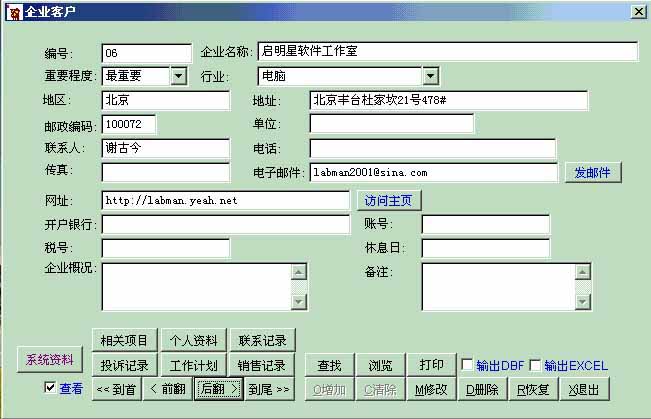Image resolution: width=651 pixels, height=419 pixels.
Task: Open 系统资料 button
Action: point(50,359)
